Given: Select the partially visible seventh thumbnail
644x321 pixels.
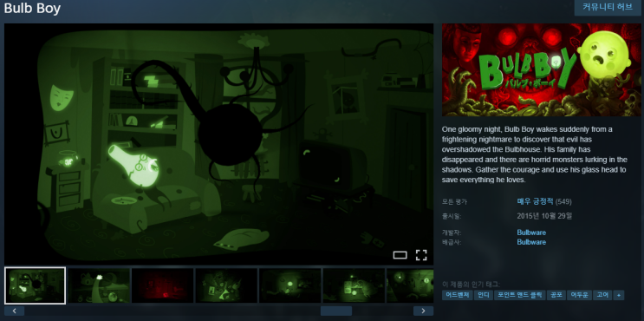Looking at the screenshot, I should point(410,285).
